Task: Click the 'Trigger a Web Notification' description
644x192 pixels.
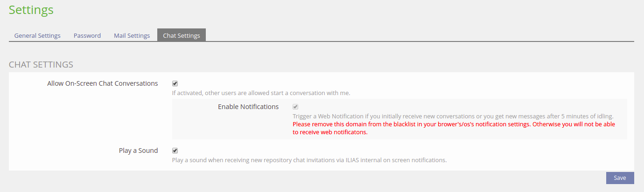Action: click(453, 116)
